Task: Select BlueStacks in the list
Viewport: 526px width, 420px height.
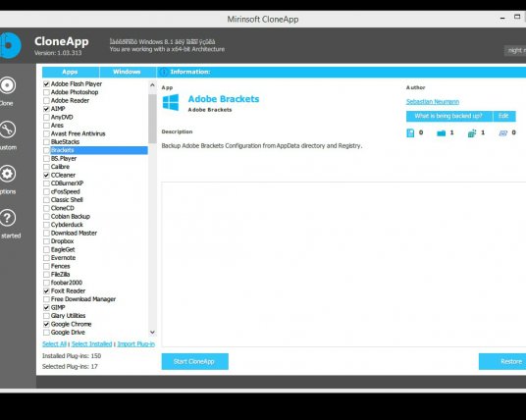Action: 65,142
